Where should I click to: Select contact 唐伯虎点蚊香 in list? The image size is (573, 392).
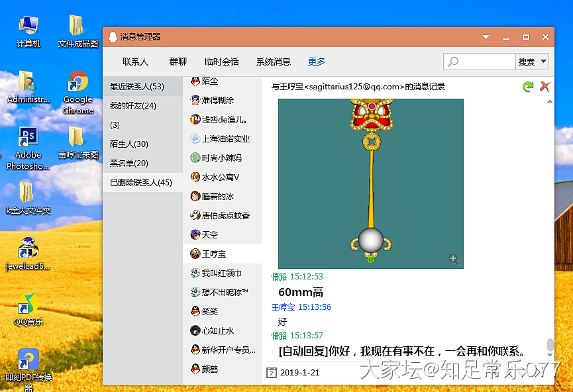(x=225, y=215)
